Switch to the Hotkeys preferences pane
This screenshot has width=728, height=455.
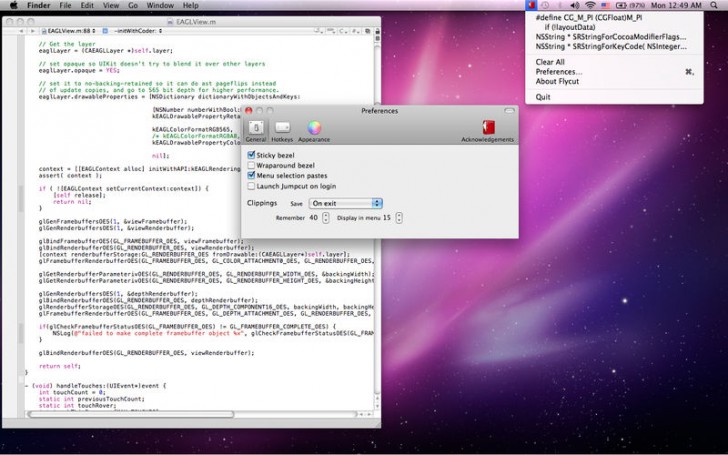click(283, 128)
